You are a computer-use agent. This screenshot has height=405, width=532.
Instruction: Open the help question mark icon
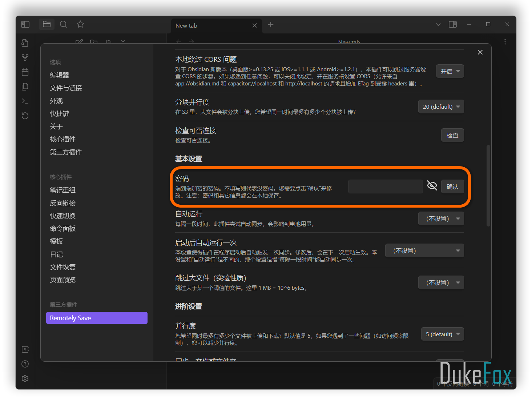pos(25,364)
